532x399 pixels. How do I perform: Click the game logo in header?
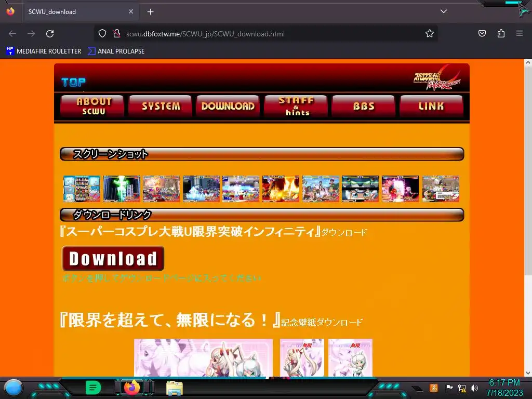click(x=437, y=78)
